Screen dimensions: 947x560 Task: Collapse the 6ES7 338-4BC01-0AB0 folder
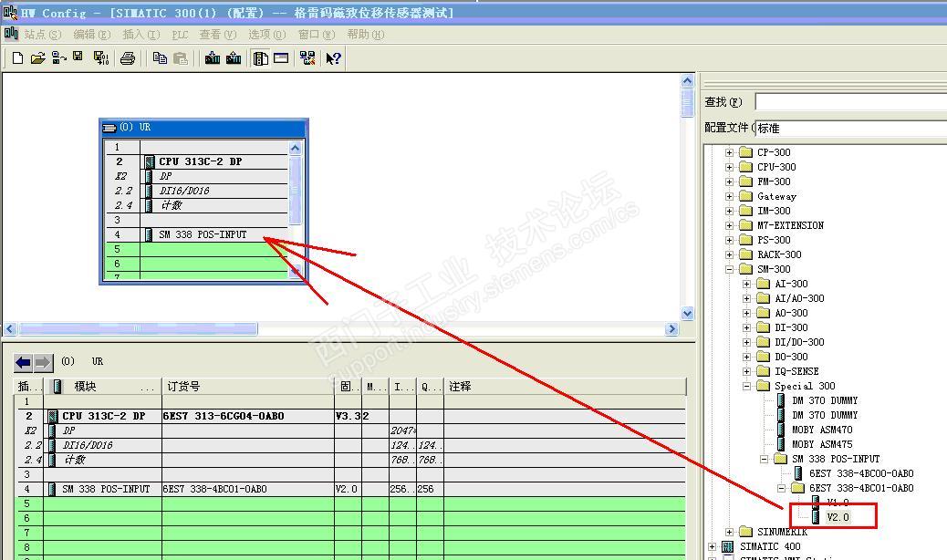[782, 488]
